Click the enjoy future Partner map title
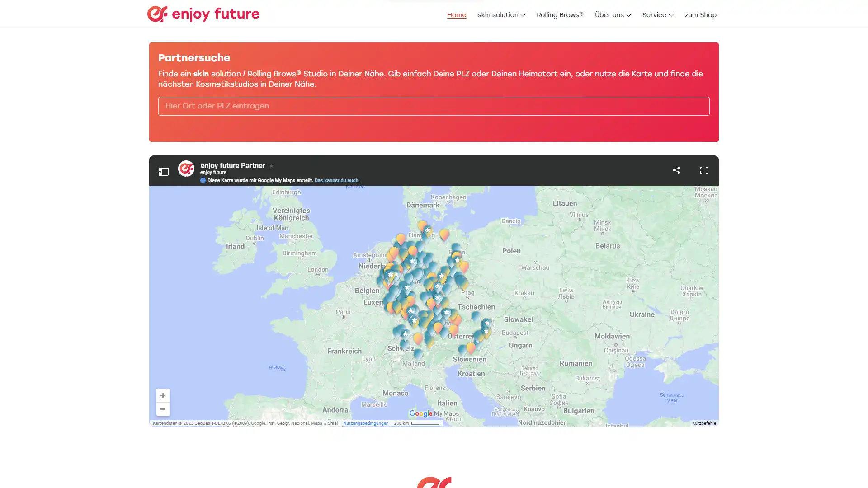 coord(233,166)
